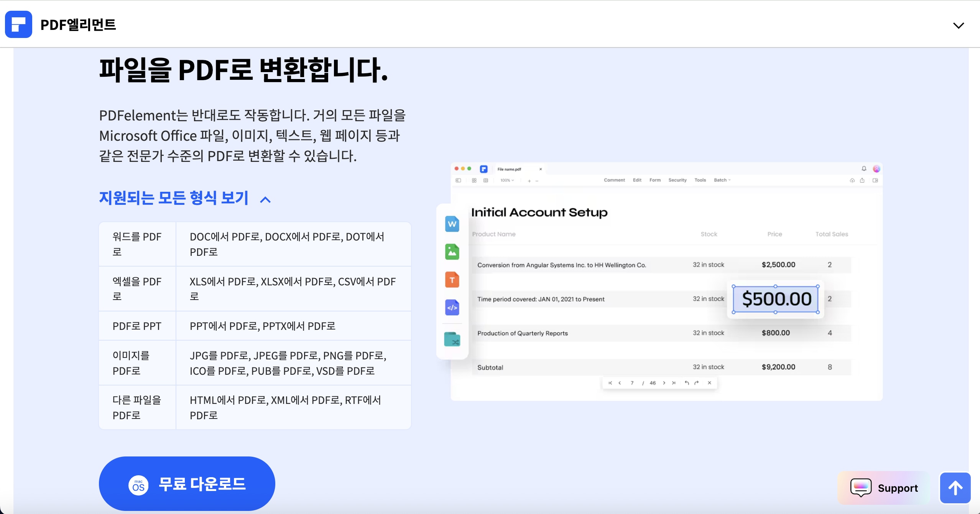This screenshot has width=980, height=514.
Task: Open the Form menu in mockup
Action: (655, 180)
